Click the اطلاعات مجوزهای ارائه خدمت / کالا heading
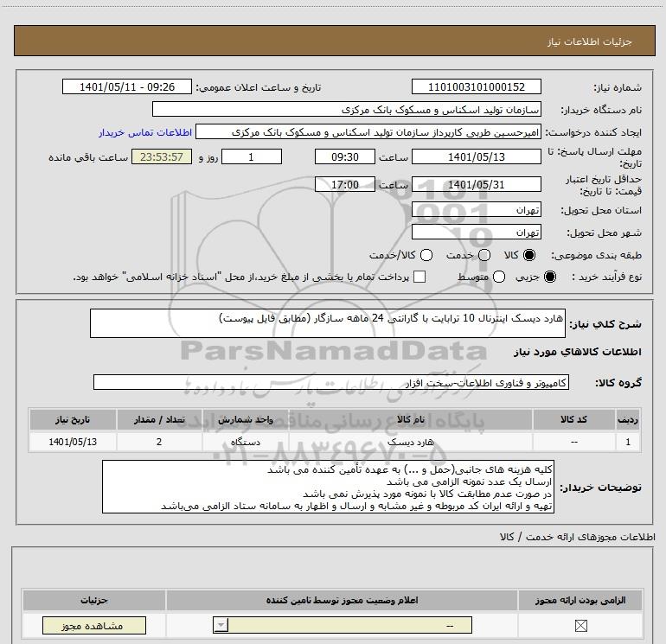This screenshot has width=666, height=644. tap(577, 537)
